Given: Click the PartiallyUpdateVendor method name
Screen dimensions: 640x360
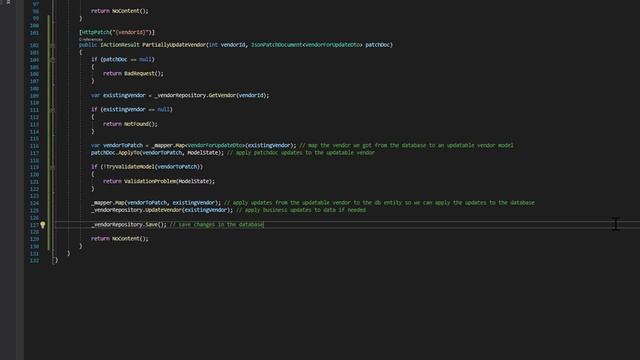Looking at the screenshot, I should pos(174,45).
